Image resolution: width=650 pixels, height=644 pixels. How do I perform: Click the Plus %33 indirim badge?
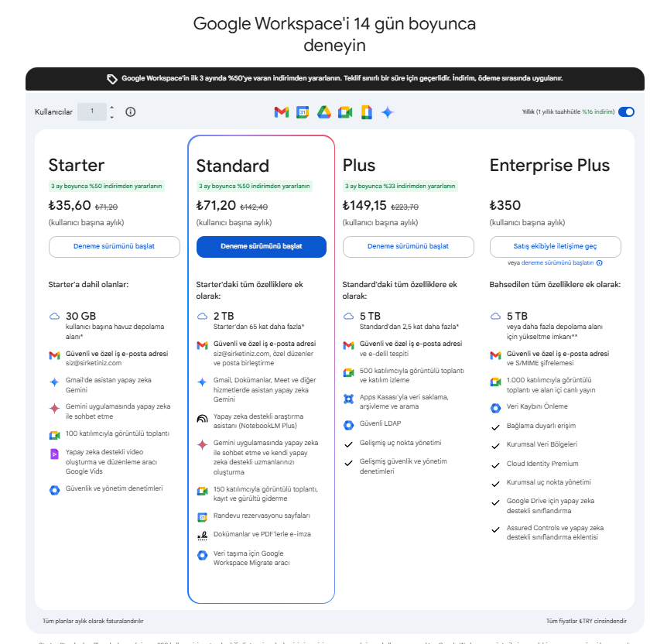[400, 187]
